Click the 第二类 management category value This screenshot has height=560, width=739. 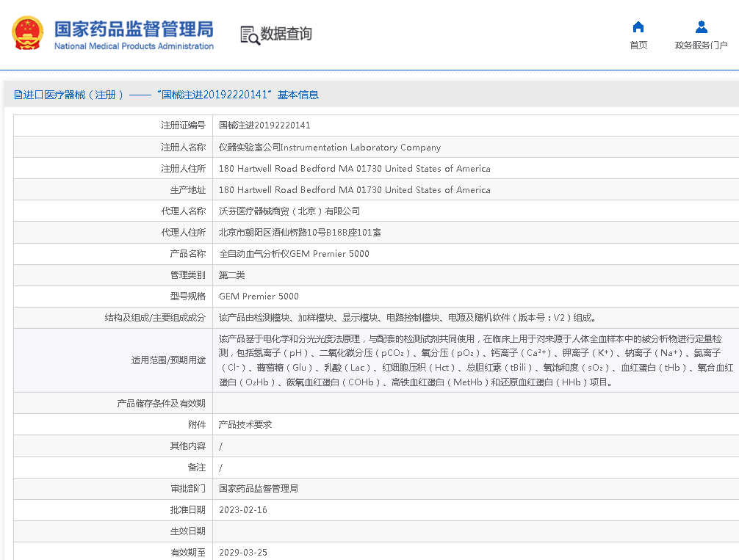pyautogui.click(x=232, y=275)
